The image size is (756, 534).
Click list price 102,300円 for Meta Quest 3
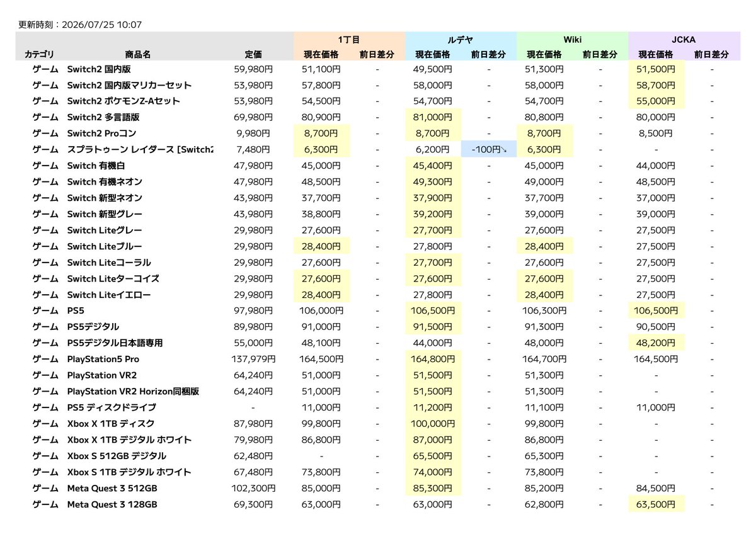coord(253,488)
